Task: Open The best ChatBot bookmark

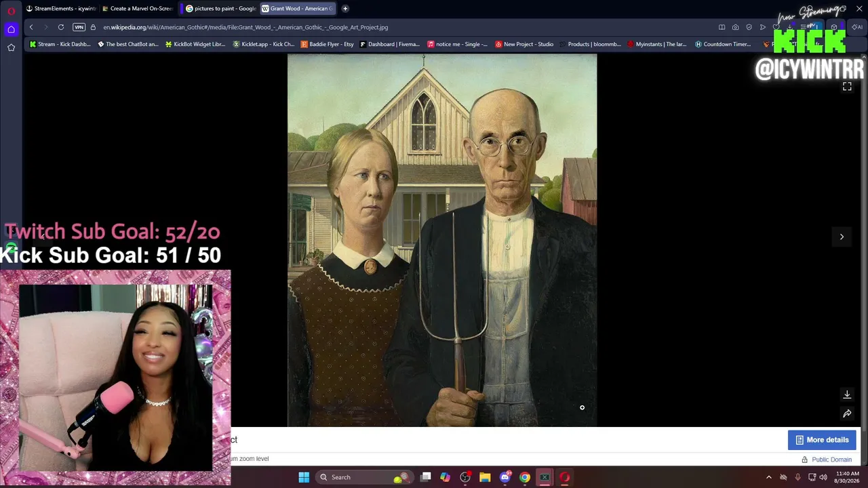Action: click(128, 44)
